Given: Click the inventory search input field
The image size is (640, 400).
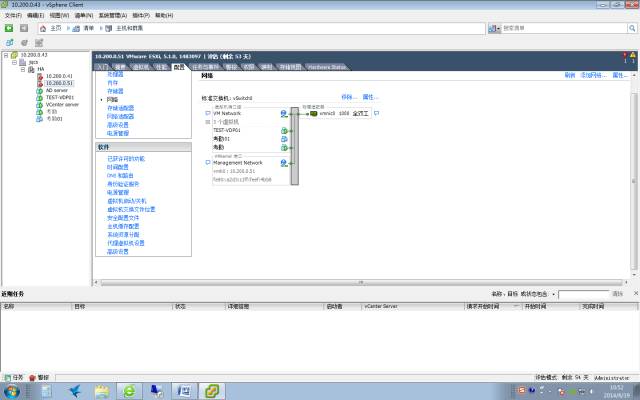Looking at the screenshot, I should point(564,28).
